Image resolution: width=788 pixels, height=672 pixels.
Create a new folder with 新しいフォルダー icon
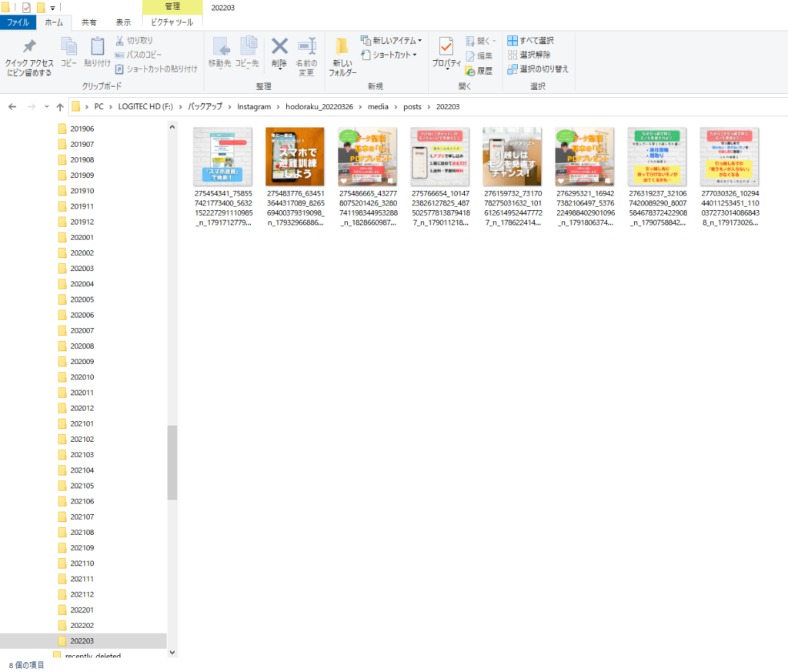coord(342,48)
